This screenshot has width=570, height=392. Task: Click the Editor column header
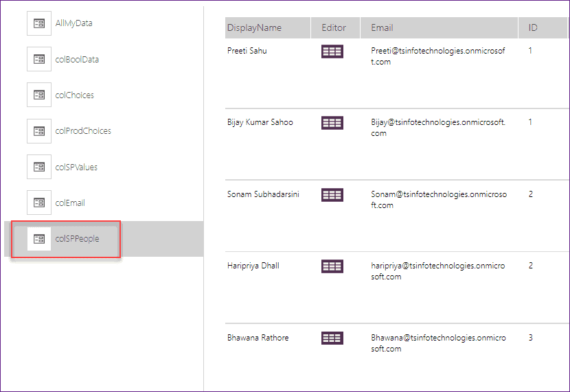pyautogui.click(x=335, y=27)
